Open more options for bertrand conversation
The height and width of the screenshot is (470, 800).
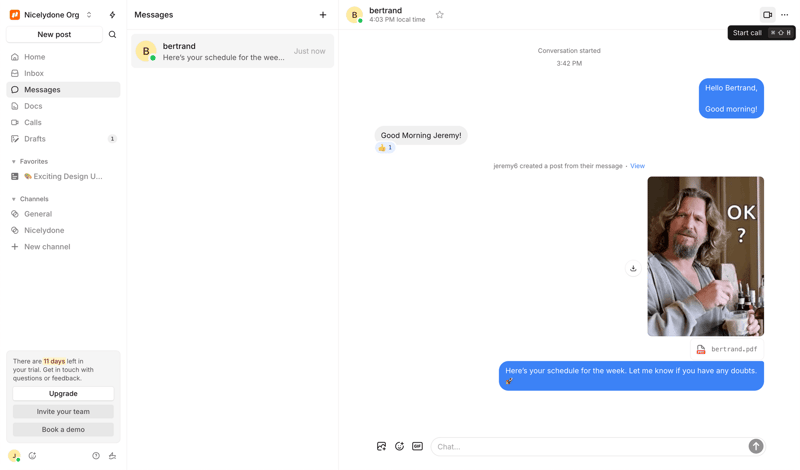tap(785, 15)
